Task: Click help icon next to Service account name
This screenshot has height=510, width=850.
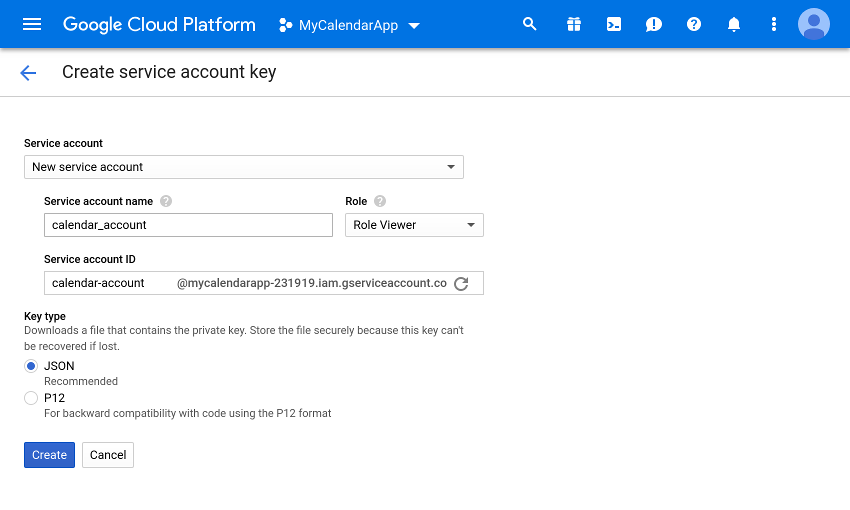Action: [166, 201]
